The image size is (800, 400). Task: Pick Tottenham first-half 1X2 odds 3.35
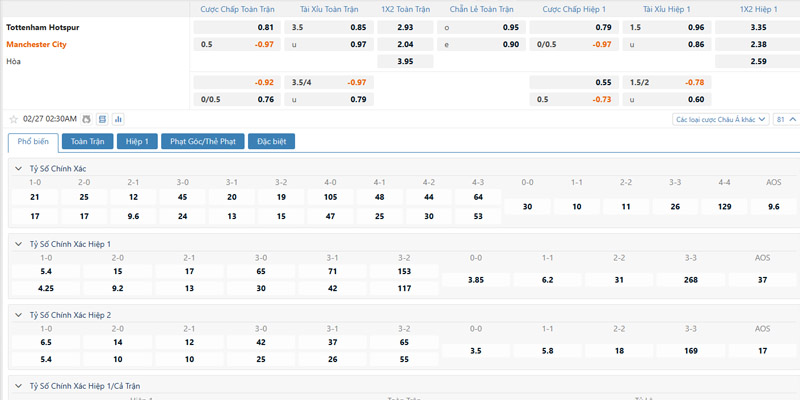(758, 28)
